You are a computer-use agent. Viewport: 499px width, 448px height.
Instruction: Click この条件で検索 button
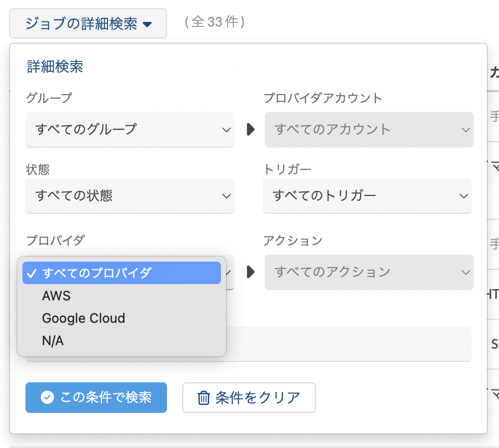click(96, 398)
